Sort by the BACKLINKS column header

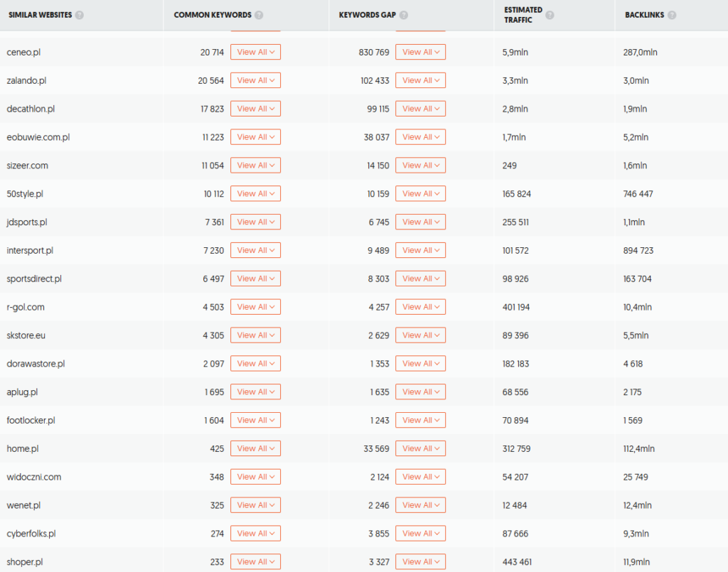[x=643, y=14]
